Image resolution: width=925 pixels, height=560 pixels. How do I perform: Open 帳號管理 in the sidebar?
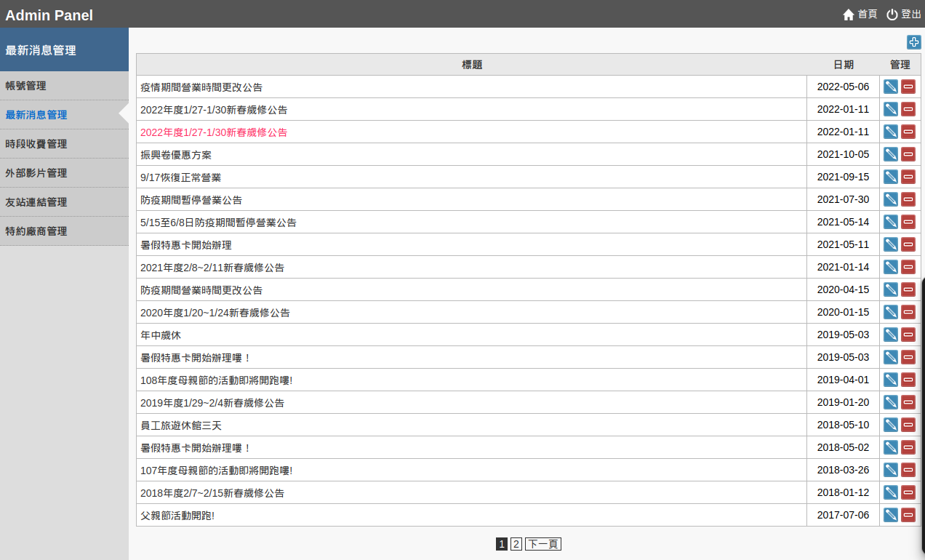pyautogui.click(x=64, y=86)
